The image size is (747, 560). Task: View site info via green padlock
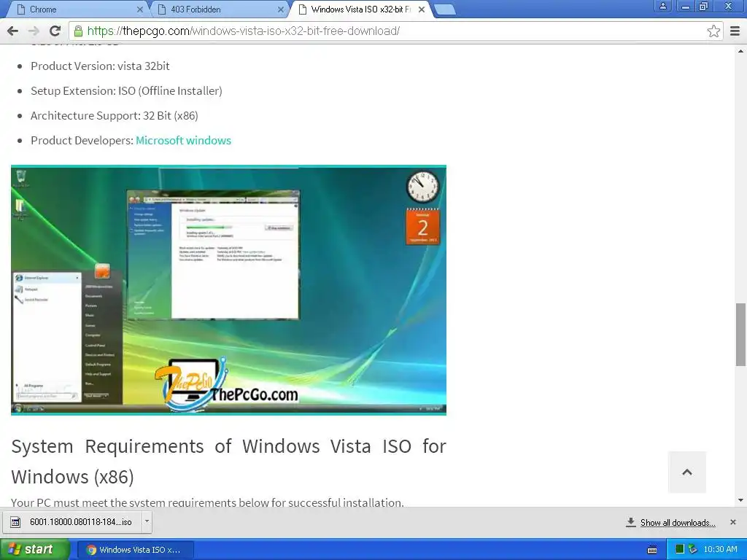click(78, 31)
